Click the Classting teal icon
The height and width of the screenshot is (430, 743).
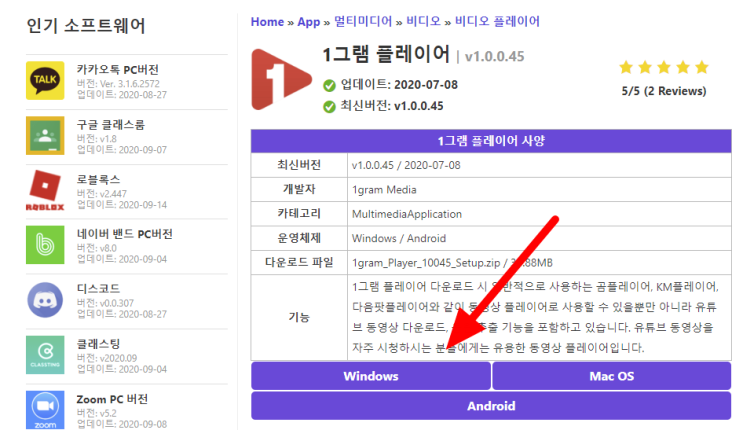(x=45, y=355)
